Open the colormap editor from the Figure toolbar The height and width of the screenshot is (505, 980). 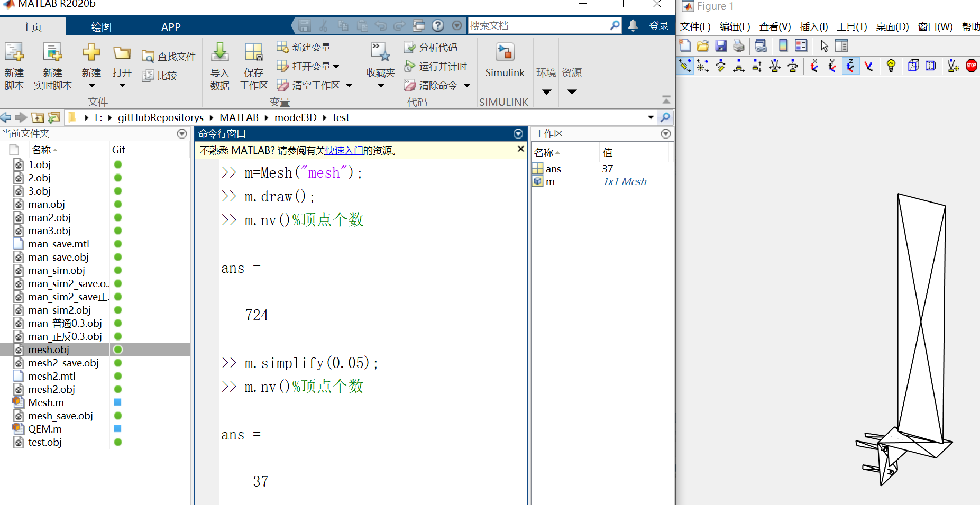coord(783,45)
